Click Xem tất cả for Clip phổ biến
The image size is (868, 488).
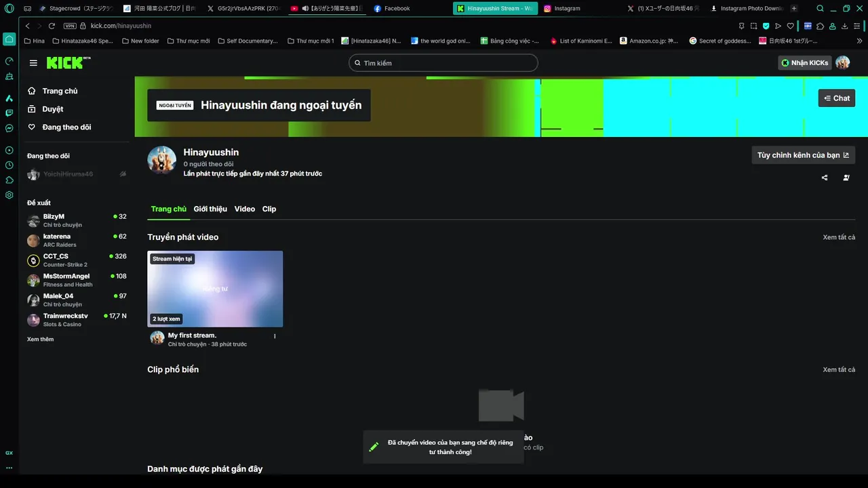pos(839,369)
